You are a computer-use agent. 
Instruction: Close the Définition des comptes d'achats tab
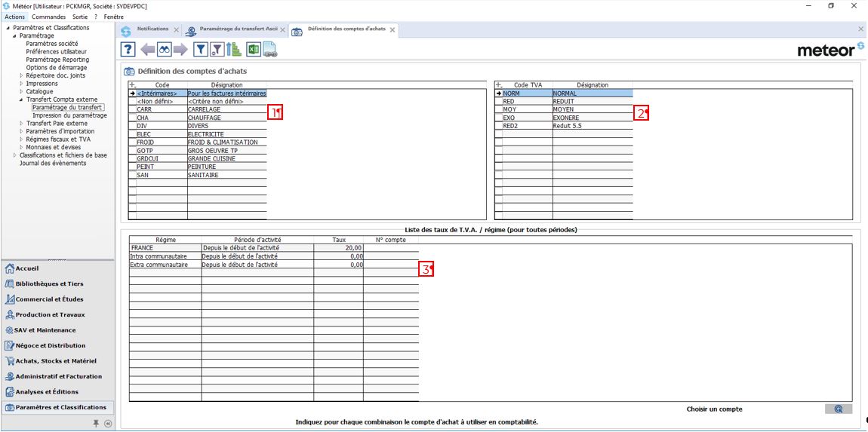click(x=392, y=29)
